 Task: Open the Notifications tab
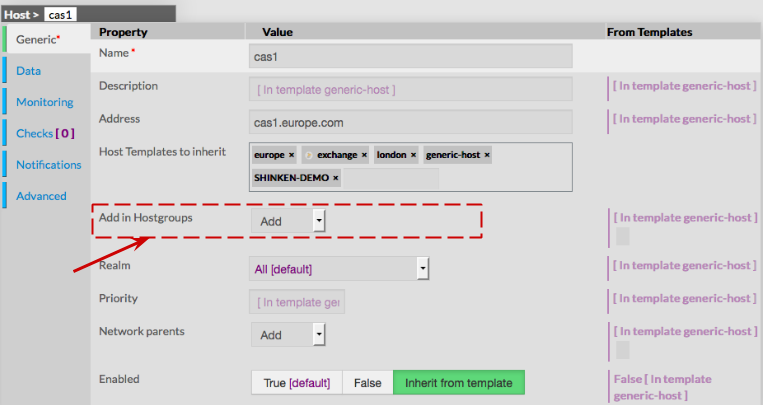tap(49, 165)
